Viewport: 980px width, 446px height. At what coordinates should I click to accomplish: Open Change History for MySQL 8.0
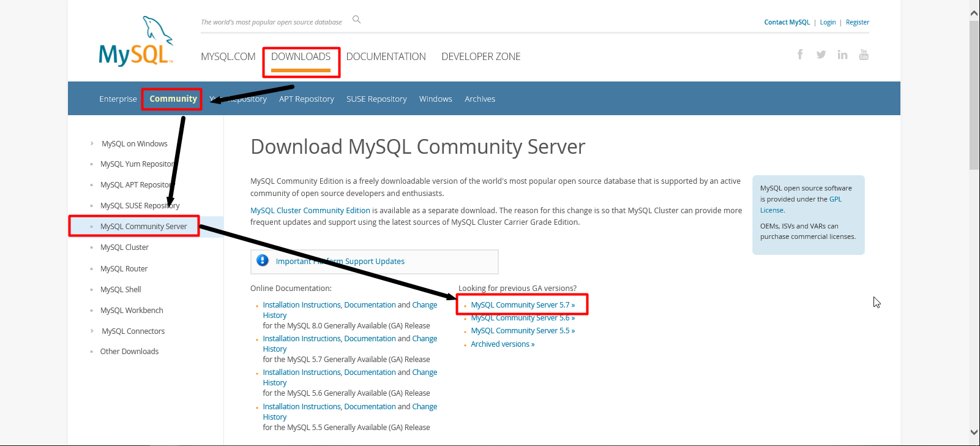click(x=350, y=310)
